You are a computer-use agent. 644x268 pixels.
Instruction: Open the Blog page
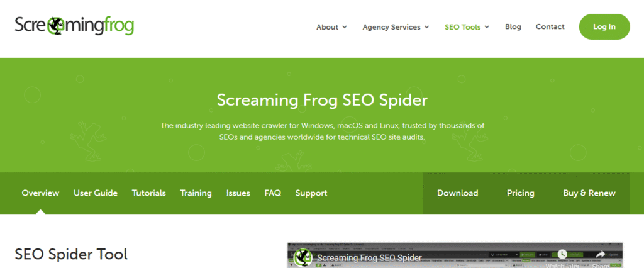pyautogui.click(x=513, y=26)
